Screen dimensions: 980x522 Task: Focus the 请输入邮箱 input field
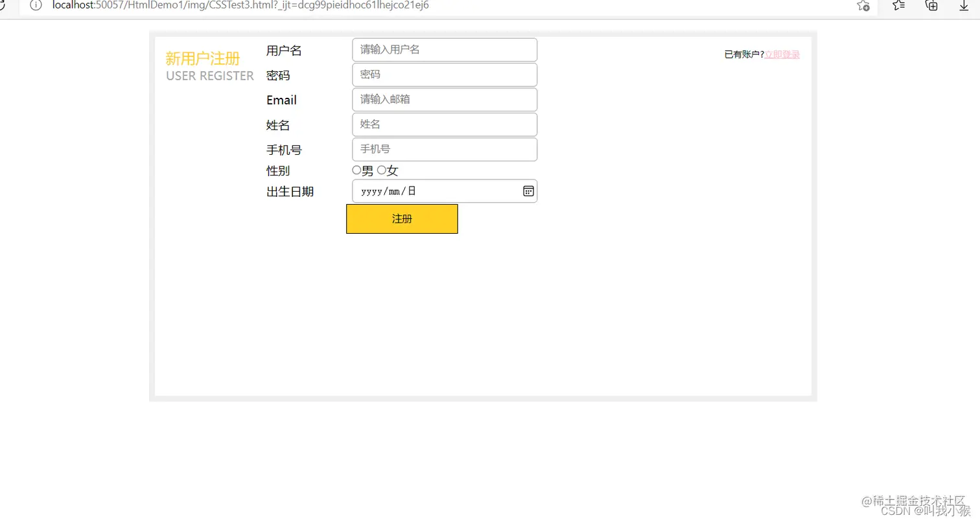[445, 100]
